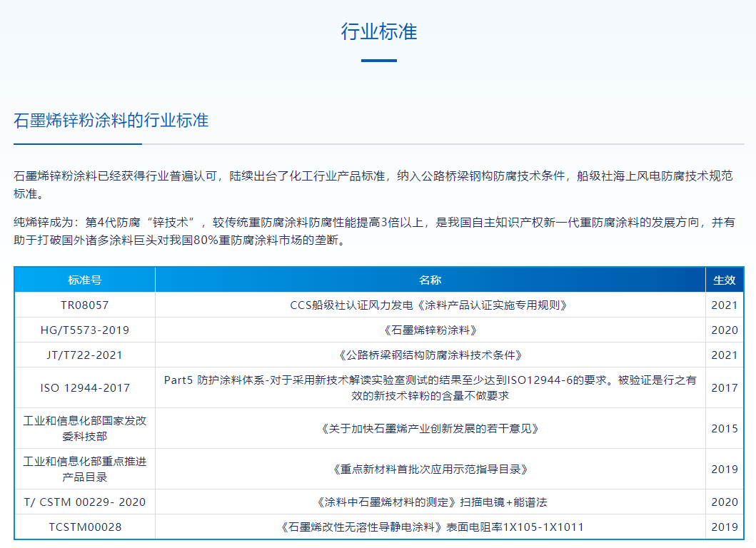Viewport: 756px width, 548px height.
Task: Click the 2015 effective year cell
Action: 724,429
